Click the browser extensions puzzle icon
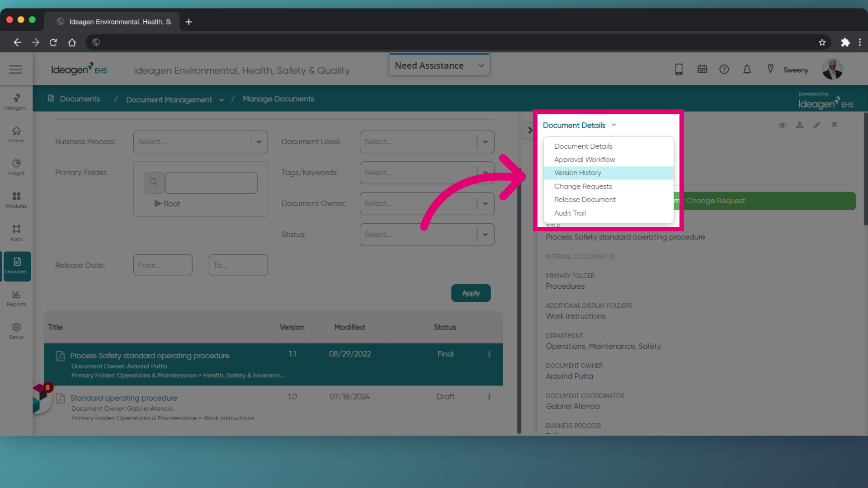The image size is (868, 488). click(845, 42)
